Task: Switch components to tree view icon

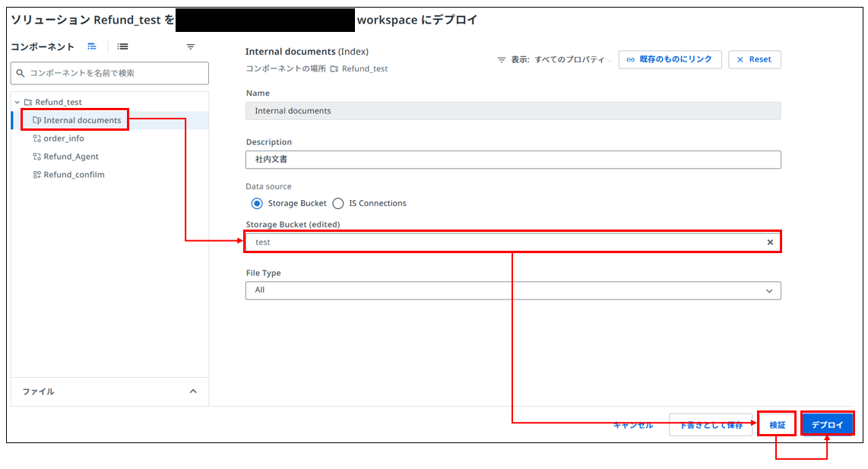Action: 92,46
